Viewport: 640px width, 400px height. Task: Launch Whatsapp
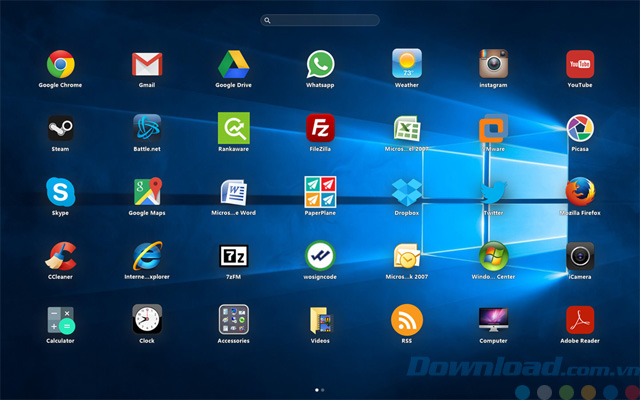pos(320,64)
